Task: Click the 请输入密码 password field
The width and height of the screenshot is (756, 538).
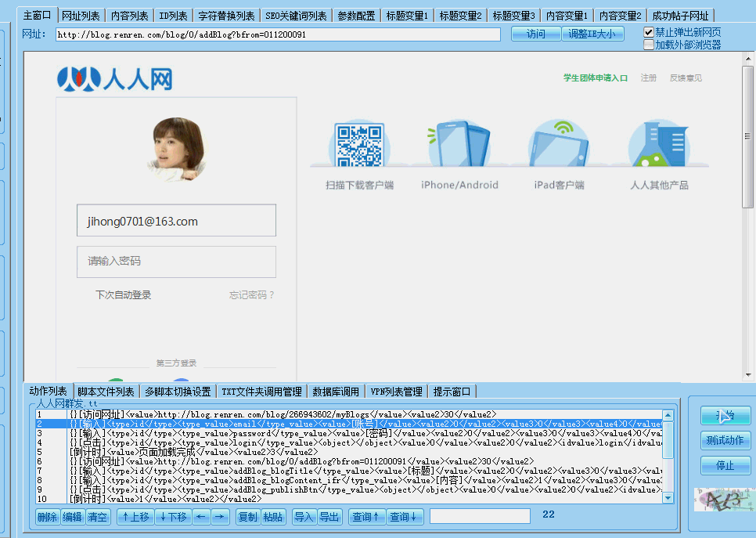Action: (176, 262)
